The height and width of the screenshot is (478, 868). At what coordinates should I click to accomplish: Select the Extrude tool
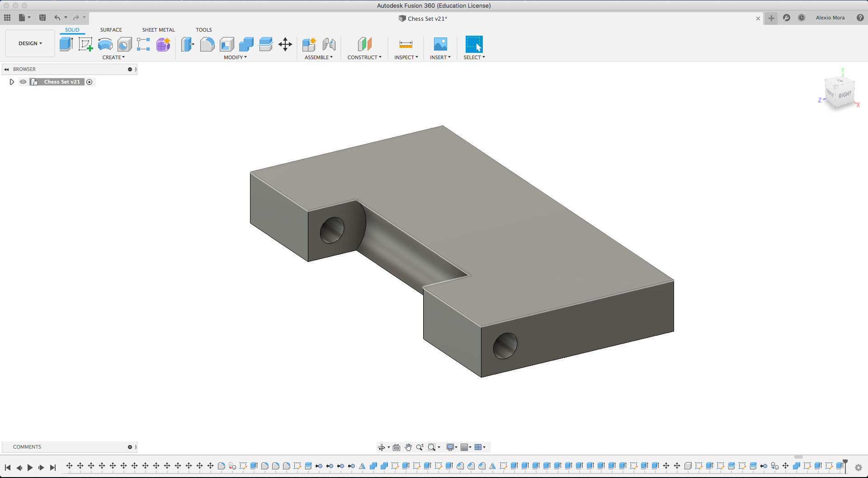(x=66, y=44)
